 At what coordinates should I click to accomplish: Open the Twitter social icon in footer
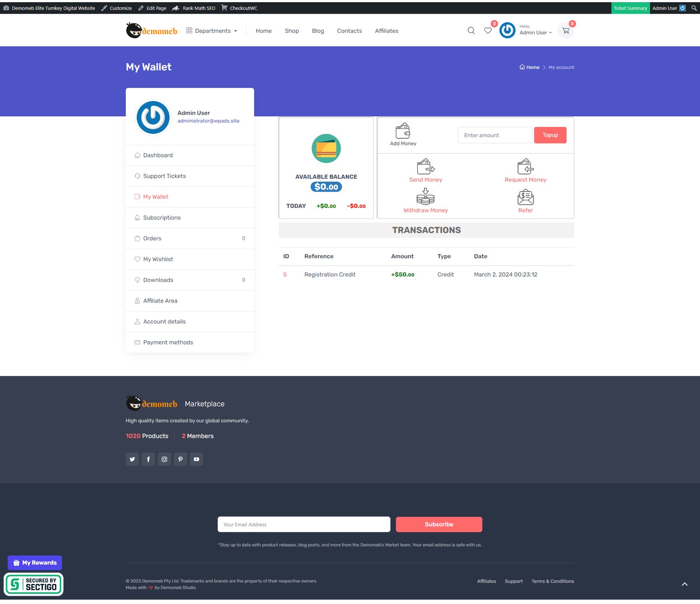pyautogui.click(x=132, y=459)
